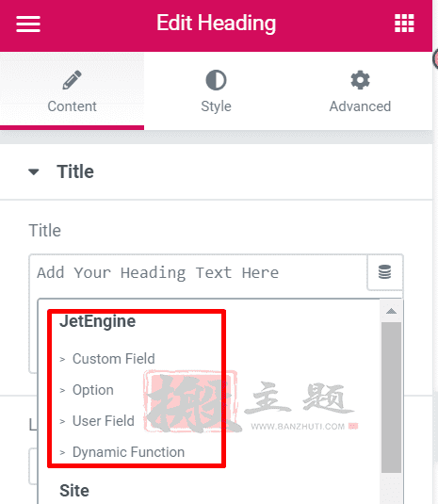Click the dropdown list scrollbar thumb
The width and height of the screenshot is (438, 504).
[x=391, y=398]
